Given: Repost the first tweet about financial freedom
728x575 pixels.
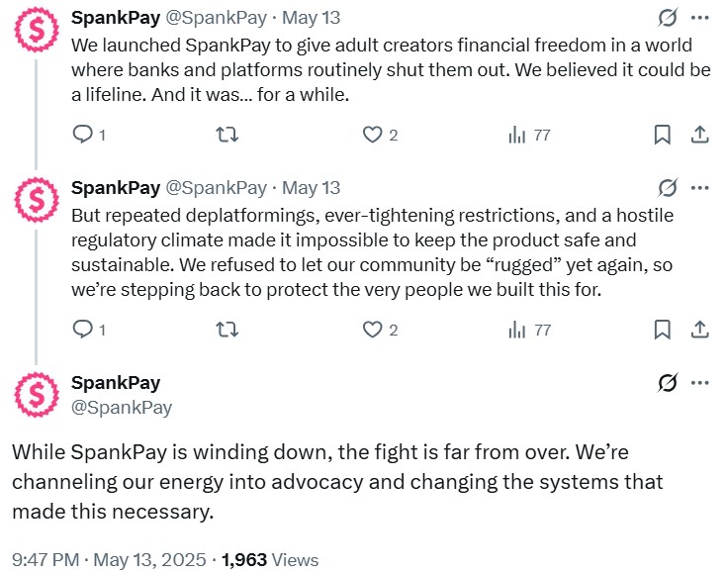Looking at the screenshot, I should click(x=227, y=135).
